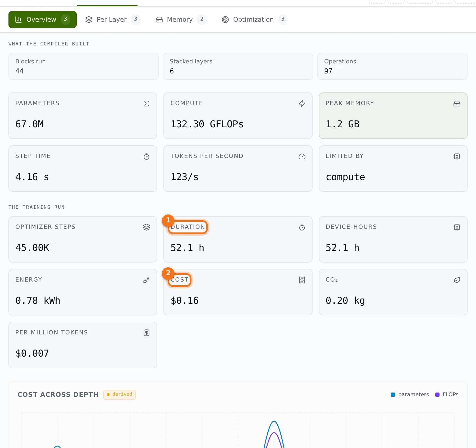Click the drive icon beside Memory tab label
Screen dimensions: 476x448
tap(159, 20)
